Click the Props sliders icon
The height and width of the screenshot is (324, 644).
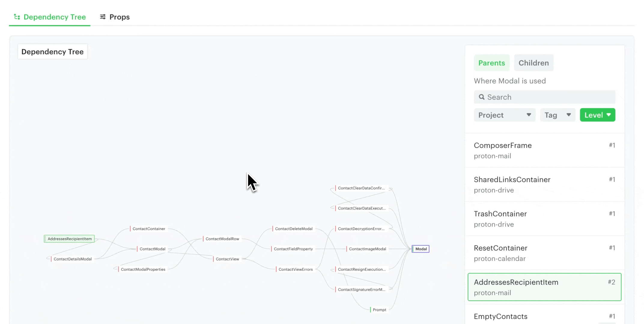point(103,17)
